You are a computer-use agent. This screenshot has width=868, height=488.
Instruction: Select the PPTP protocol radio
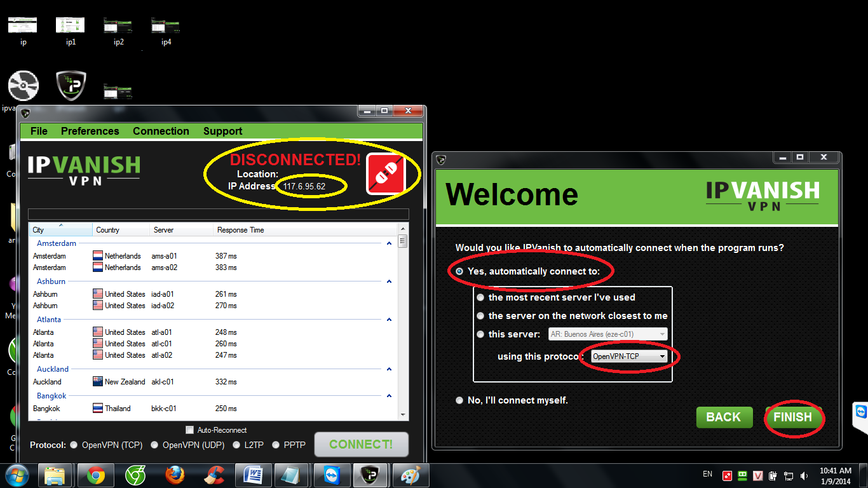point(276,445)
